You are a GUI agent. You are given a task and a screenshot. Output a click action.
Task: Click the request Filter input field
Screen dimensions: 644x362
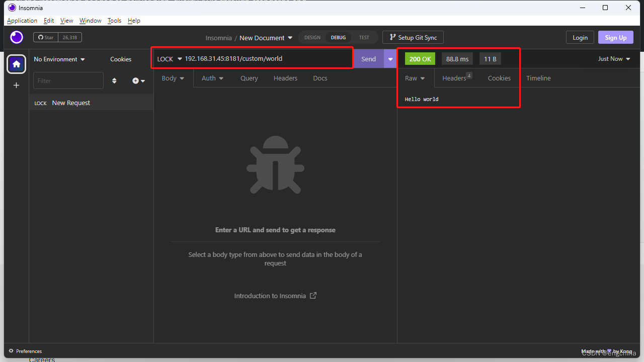68,80
